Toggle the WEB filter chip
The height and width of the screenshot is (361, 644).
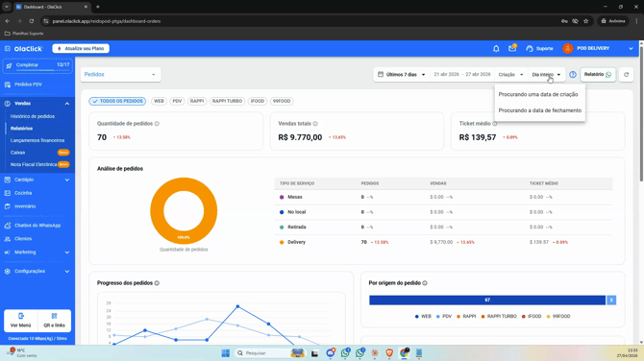click(159, 101)
